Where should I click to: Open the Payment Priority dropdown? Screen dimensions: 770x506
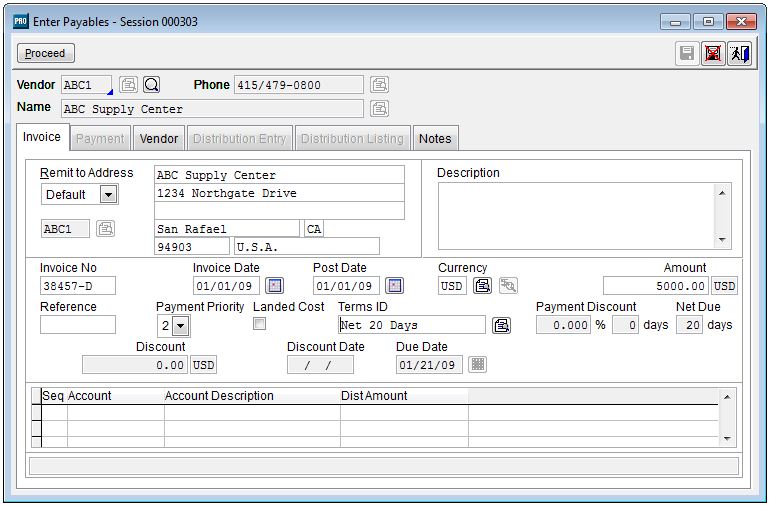tap(181, 325)
